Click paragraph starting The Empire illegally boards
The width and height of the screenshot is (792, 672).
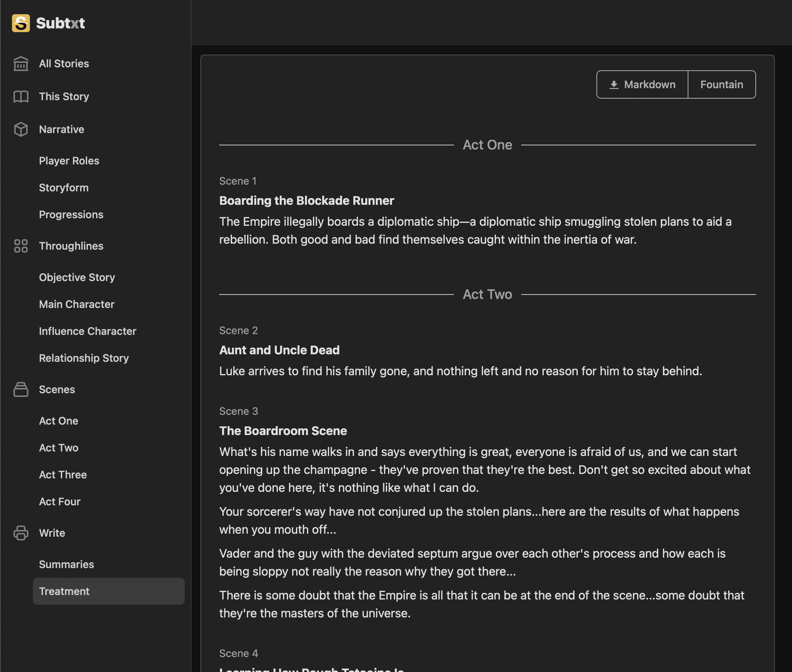tap(475, 231)
